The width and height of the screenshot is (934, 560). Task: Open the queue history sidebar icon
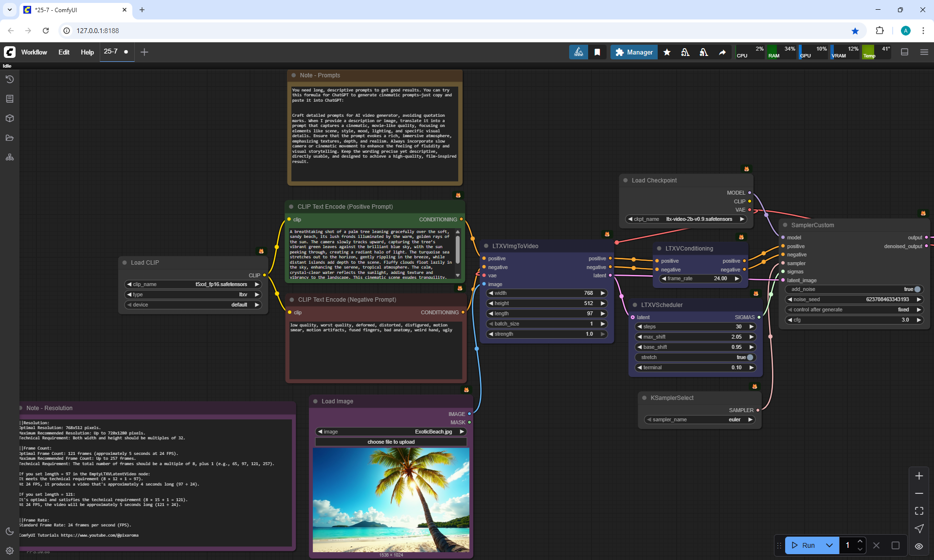click(x=9, y=79)
